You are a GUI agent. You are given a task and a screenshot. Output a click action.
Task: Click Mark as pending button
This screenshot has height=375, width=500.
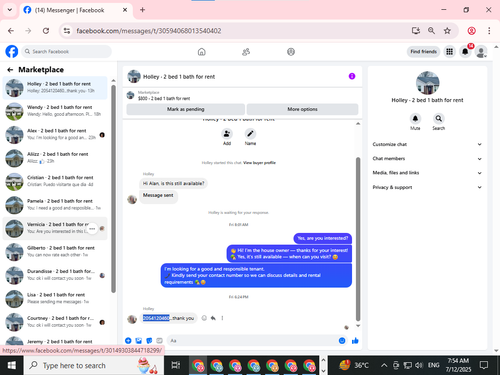coord(186,109)
